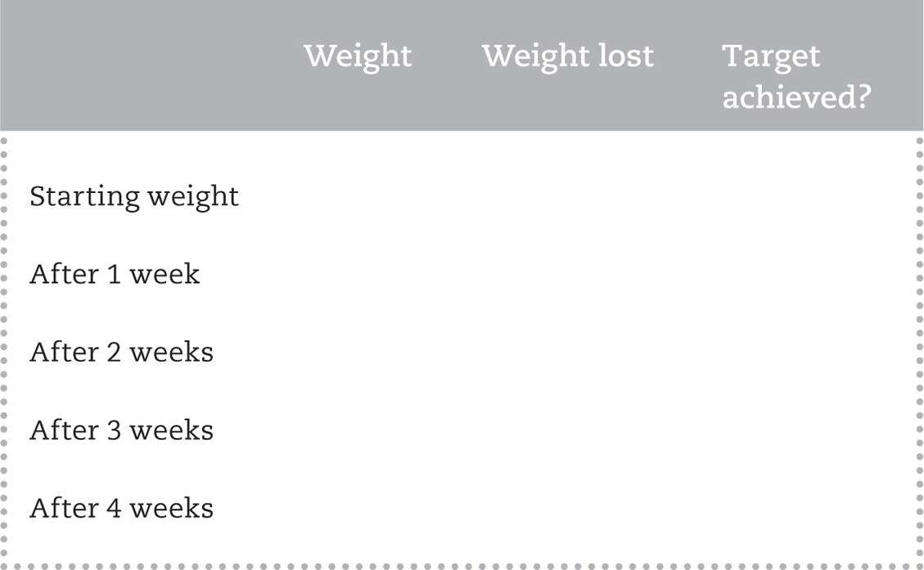924x570 pixels.
Task: Click the Target achieved? column header
Action: point(796,76)
